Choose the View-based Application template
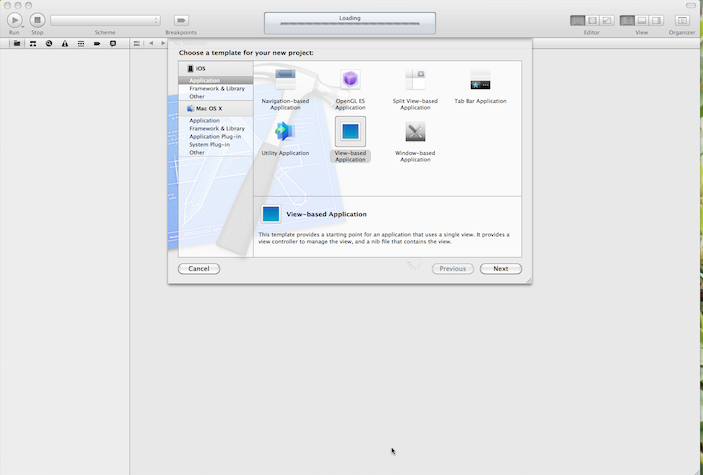Viewport: 703px width, 475px height. point(350,139)
